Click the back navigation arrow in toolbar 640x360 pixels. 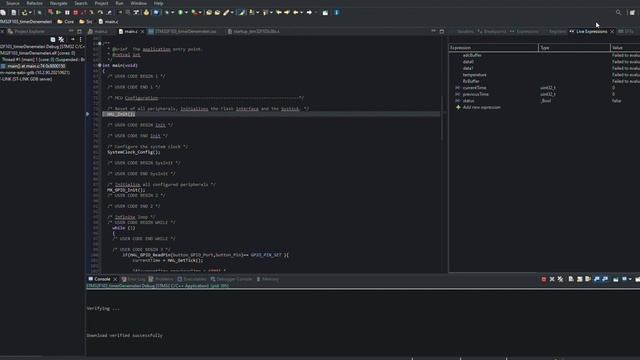coord(296,13)
